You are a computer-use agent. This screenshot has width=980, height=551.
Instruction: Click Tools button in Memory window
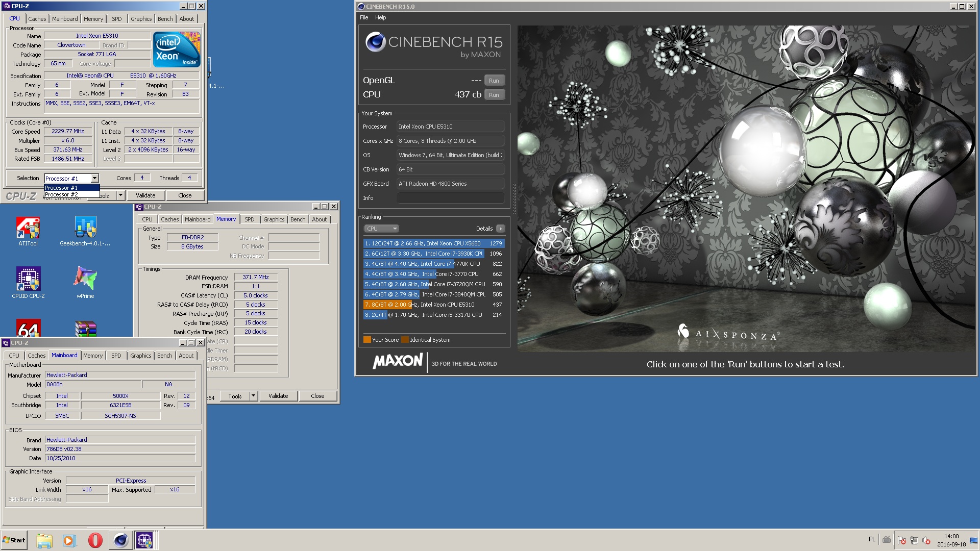click(x=235, y=396)
